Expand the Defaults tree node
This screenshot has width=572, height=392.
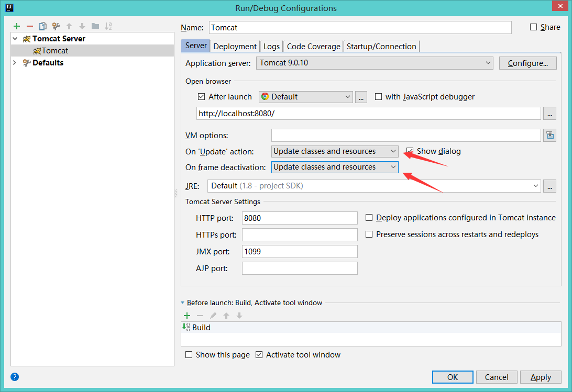pos(15,62)
